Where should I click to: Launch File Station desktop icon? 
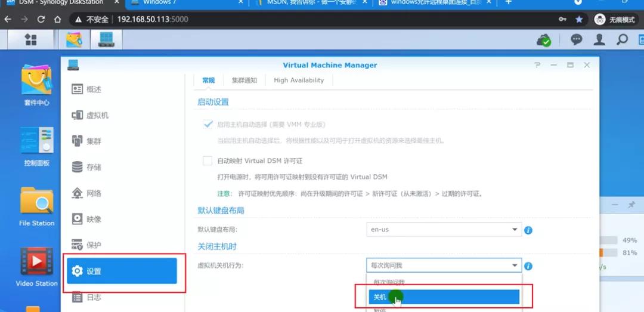(x=36, y=206)
